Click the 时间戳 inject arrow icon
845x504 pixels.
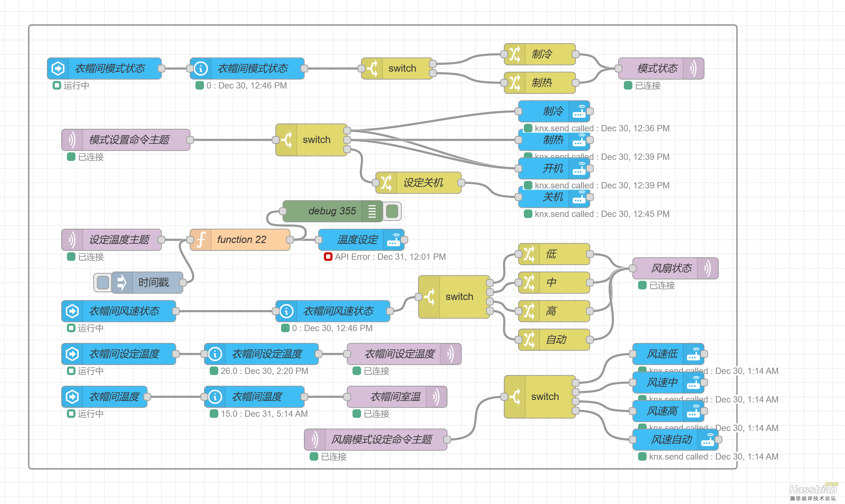tap(122, 283)
